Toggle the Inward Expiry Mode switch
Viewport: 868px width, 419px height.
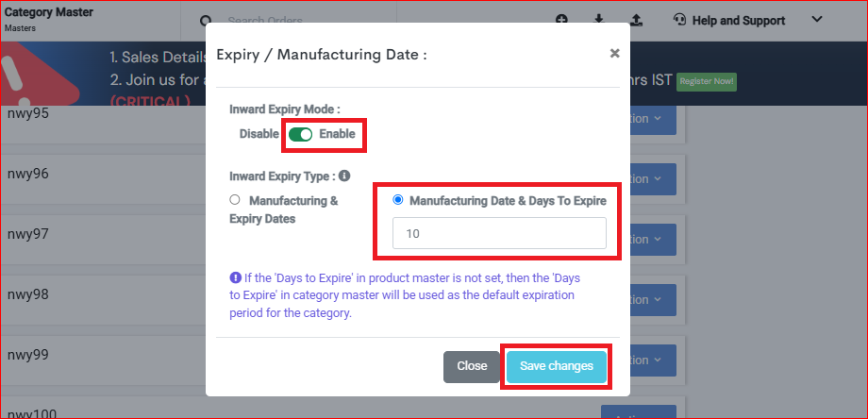(301, 134)
